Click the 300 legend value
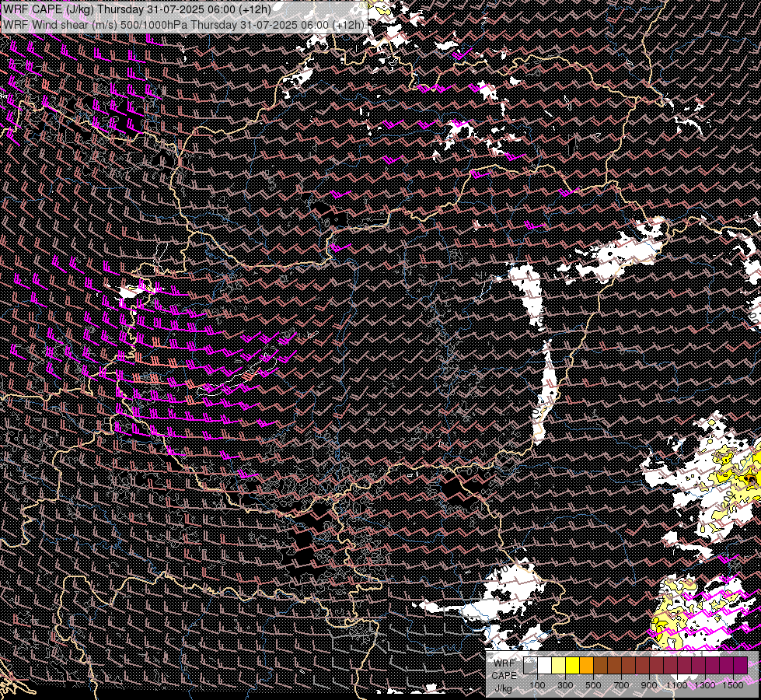 [x=565, y=685]
